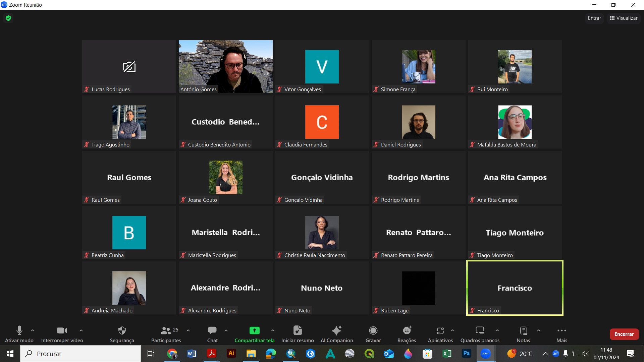Click the Entrar button

594,18
